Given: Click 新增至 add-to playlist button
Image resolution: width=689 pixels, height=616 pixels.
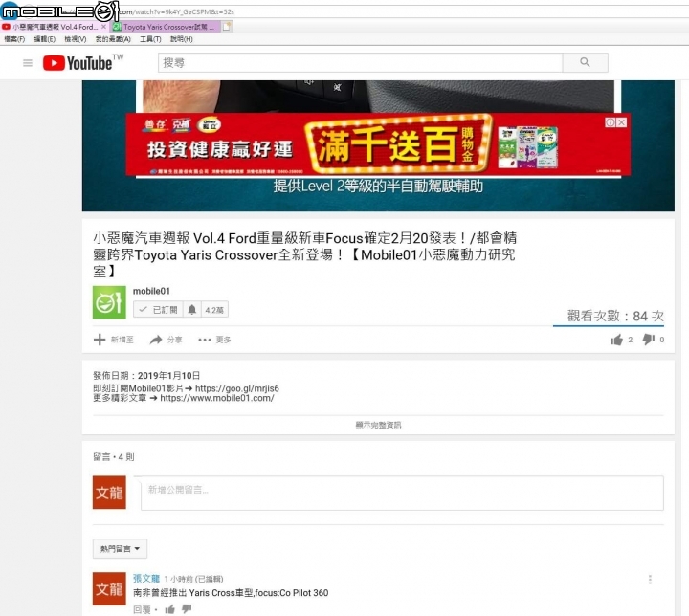Looking at the screenshot, I should coord(113,340).
